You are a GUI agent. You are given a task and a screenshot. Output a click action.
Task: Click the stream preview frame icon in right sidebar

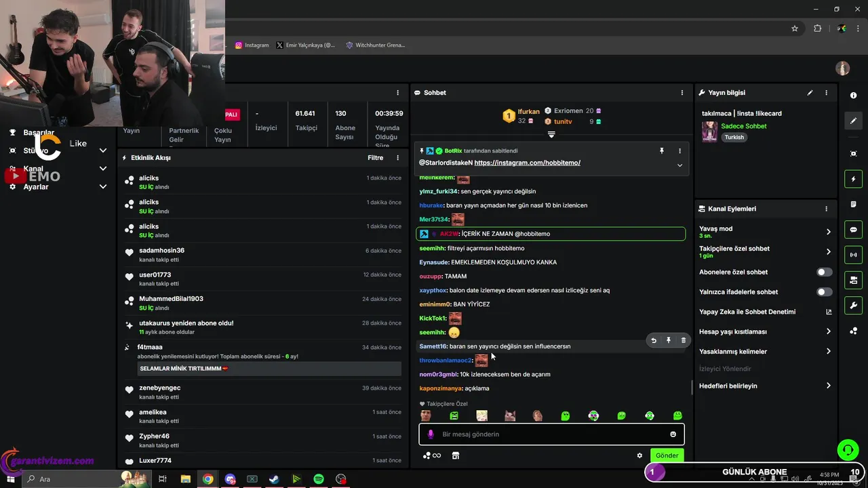(853, 154)
